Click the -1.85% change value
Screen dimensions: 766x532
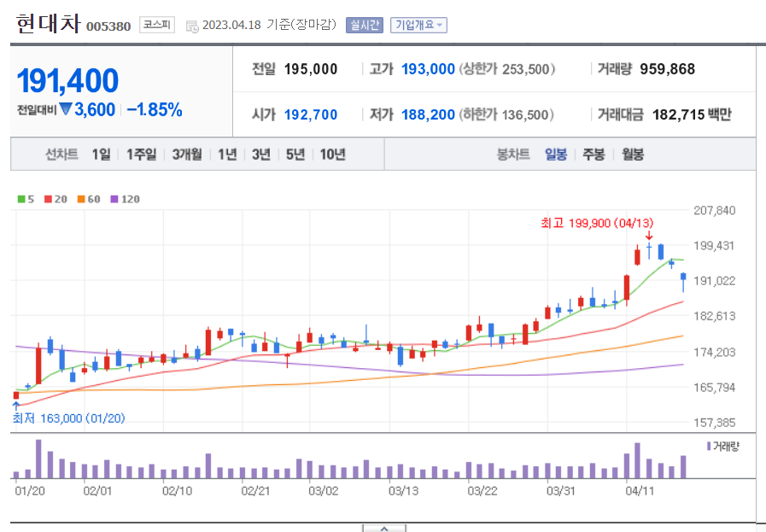point(155,109)
